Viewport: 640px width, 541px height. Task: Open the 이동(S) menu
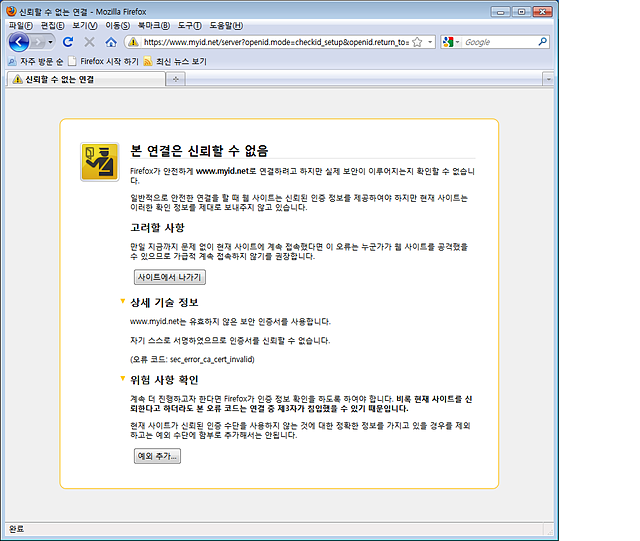coord(118,26)
